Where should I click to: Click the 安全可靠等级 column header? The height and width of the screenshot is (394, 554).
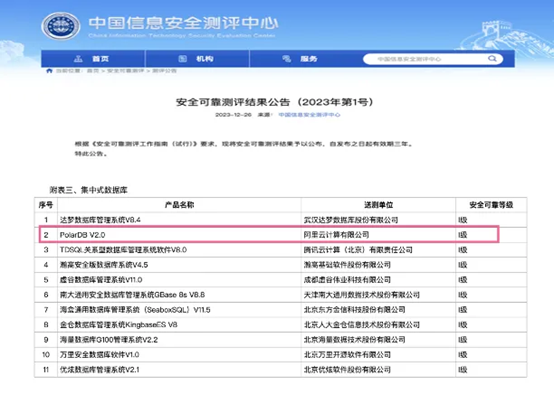click(x=491, y=205)
